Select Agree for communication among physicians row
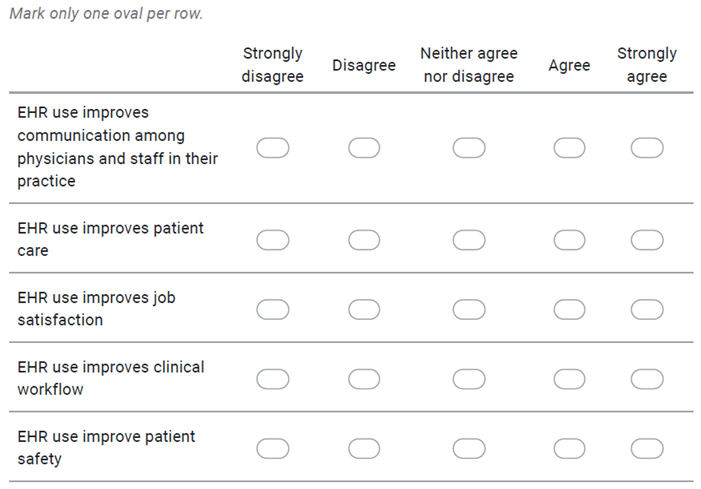The height and width of the screenshot is (489, 701). click(x=569, y=148)
